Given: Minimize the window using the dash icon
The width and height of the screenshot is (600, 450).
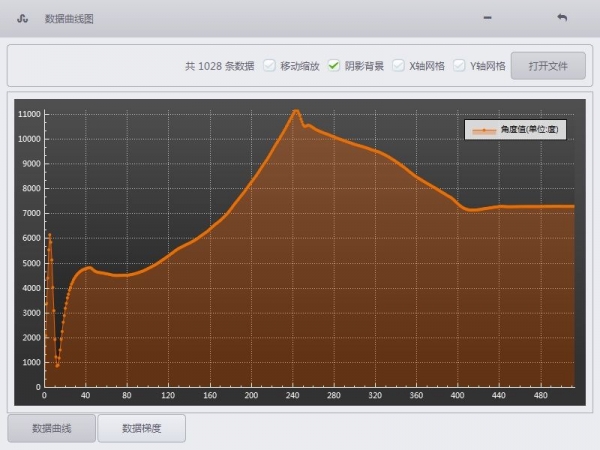Looking at the screenshot, I should [487, 18].
